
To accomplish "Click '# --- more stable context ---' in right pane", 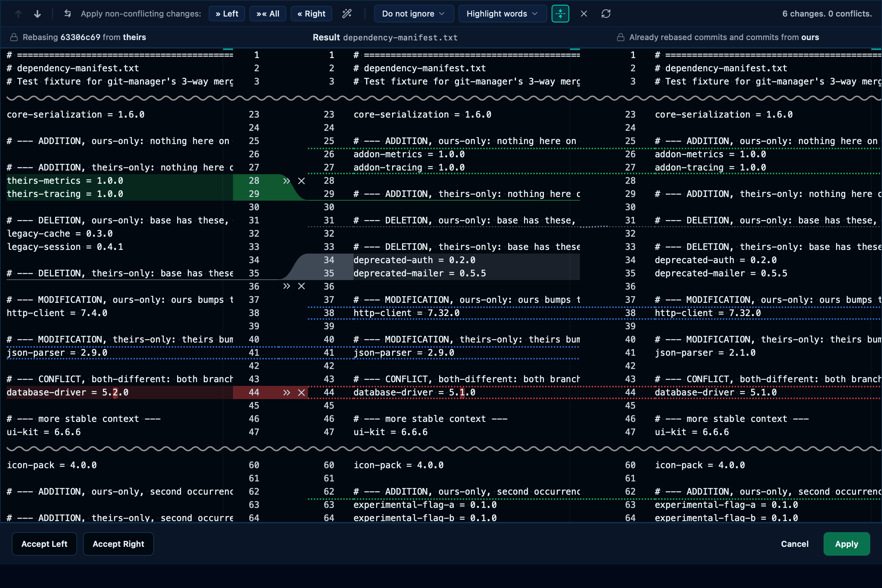I will [x=732, y=419].
